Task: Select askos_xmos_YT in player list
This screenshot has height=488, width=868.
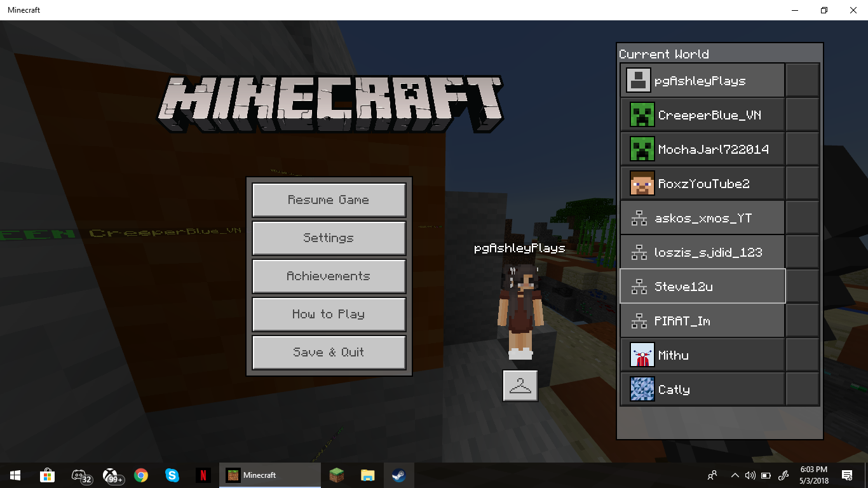Action: (x=703, y=218)
